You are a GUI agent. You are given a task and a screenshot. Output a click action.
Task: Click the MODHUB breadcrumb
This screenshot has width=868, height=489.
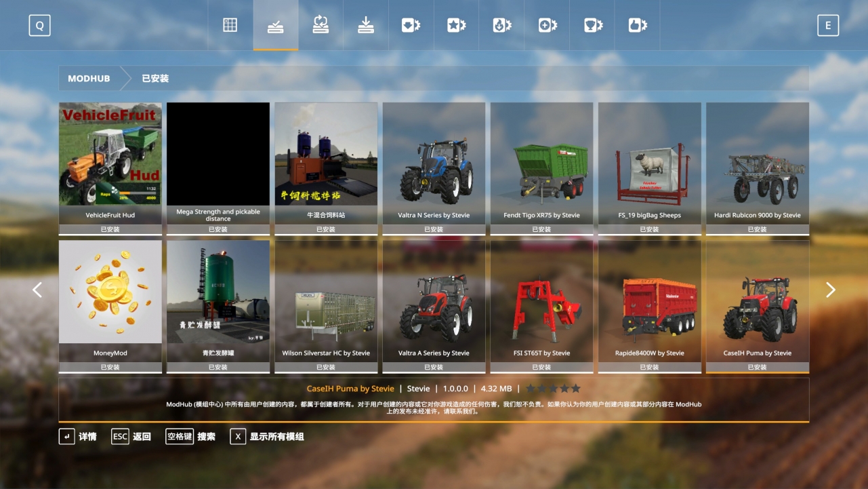89,79
